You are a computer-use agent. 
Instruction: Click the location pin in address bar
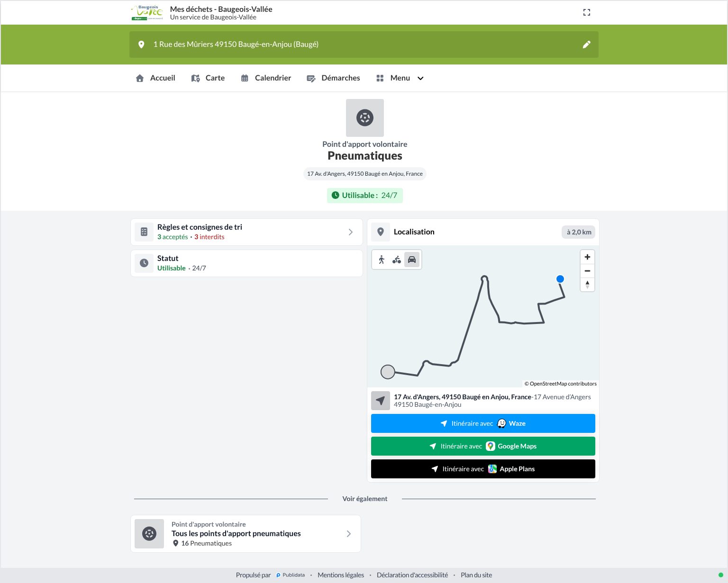coord(141,45)
